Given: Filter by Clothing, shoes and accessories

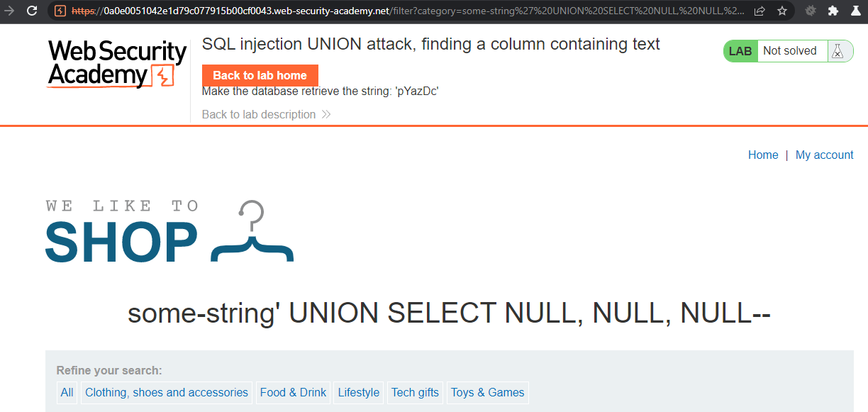Looking at the screenshot, I should click(167, 392).
